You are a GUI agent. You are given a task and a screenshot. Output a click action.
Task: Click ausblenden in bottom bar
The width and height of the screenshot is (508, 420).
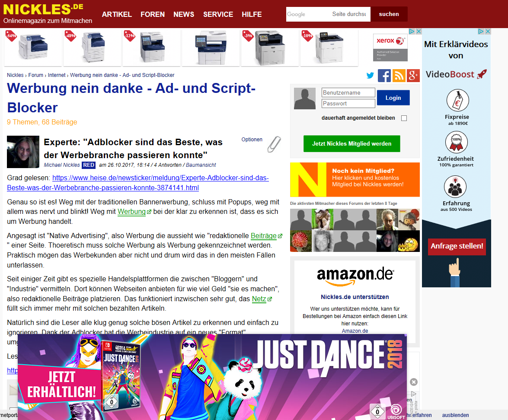[456, 415]
